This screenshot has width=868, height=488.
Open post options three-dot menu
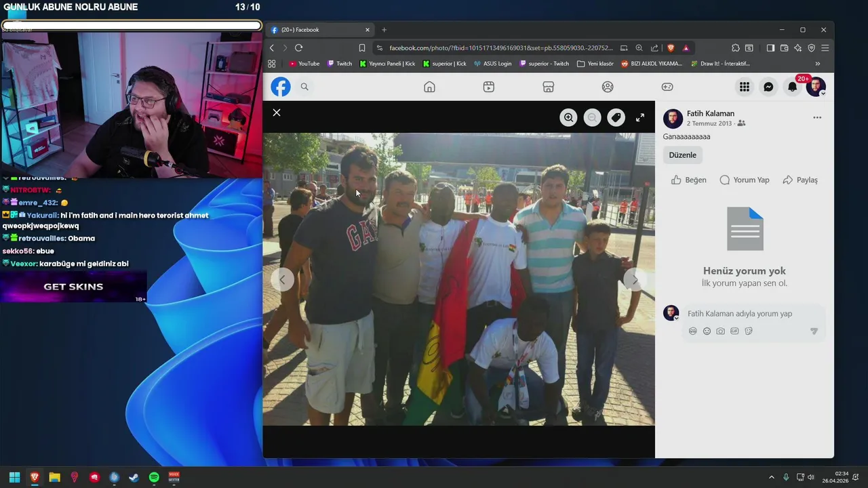pos(817,117)
